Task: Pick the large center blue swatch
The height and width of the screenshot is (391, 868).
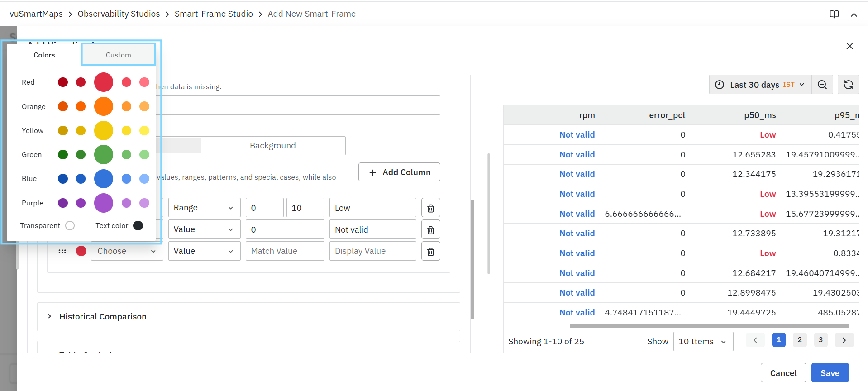Action: coord(104,179)
